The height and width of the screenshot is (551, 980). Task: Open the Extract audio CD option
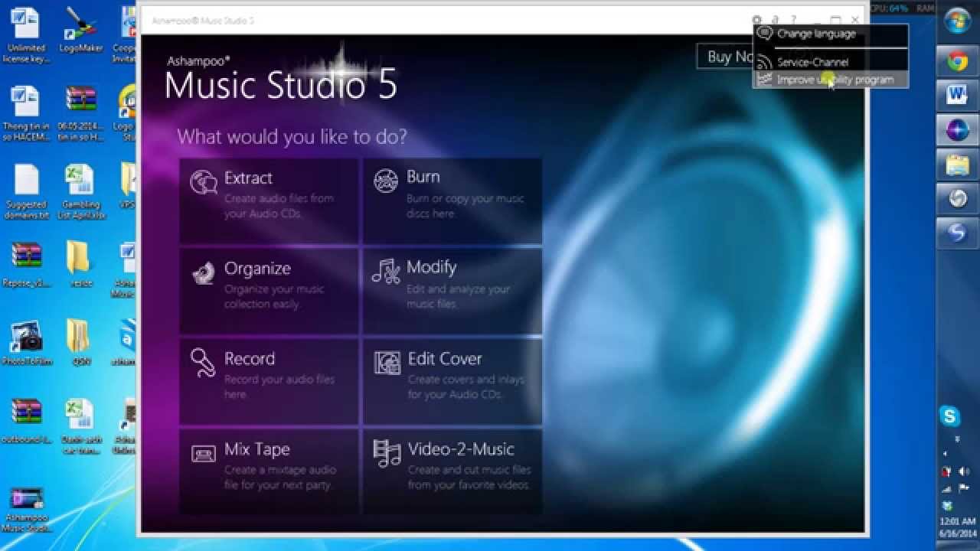coord(269,201)
